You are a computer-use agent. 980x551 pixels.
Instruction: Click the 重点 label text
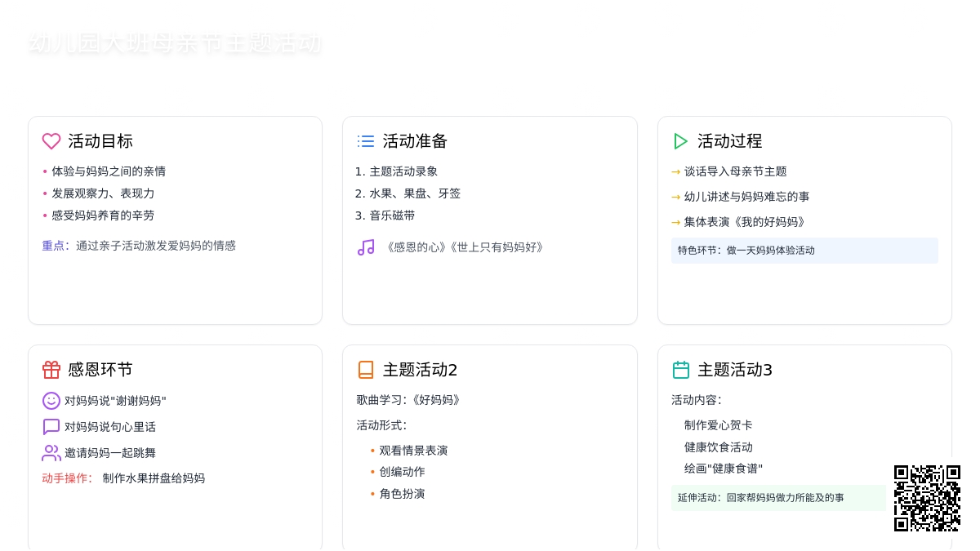pos(54,246)
